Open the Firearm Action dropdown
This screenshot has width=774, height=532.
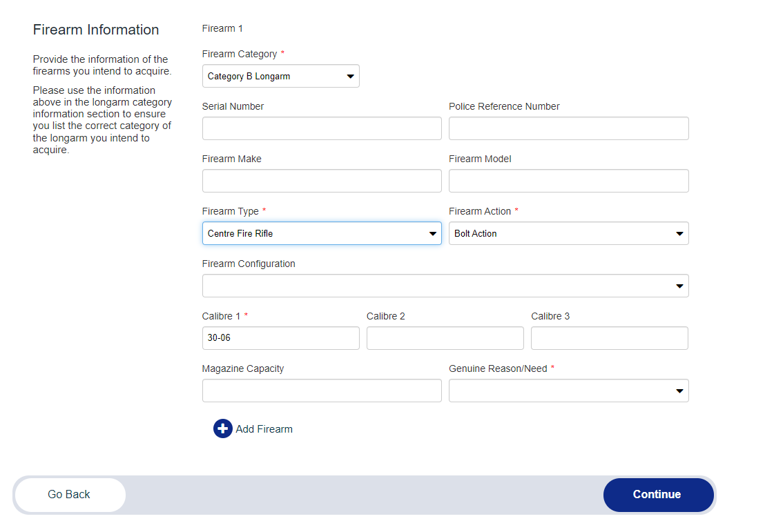coord(568,234)
